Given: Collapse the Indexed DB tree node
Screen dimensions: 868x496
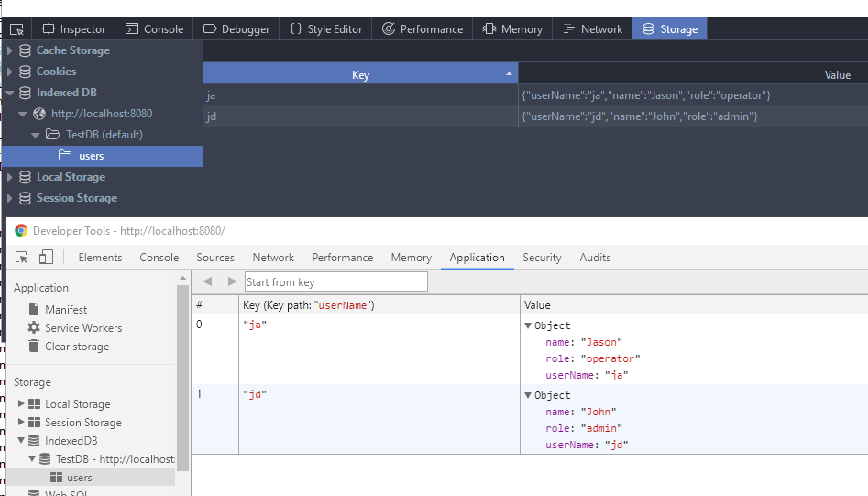Looking at the screenshot, I should click(10, 93).
